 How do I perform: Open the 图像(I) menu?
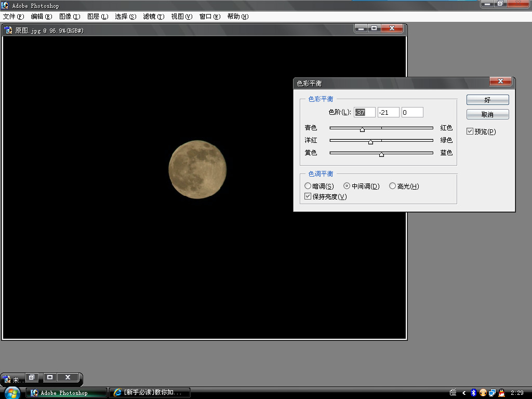[70, 17]
